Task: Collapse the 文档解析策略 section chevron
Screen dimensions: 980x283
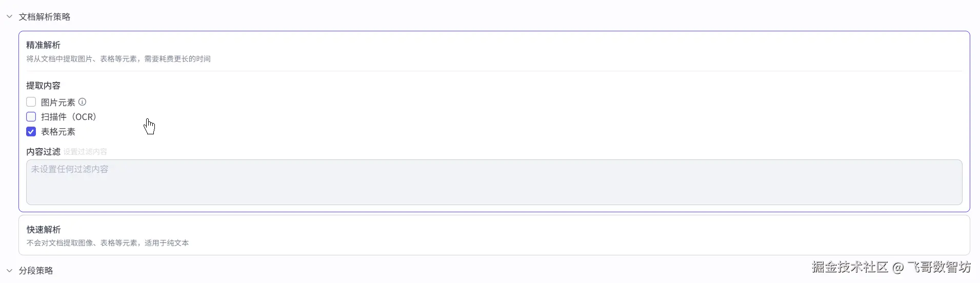Action: [x=9, y=16]
